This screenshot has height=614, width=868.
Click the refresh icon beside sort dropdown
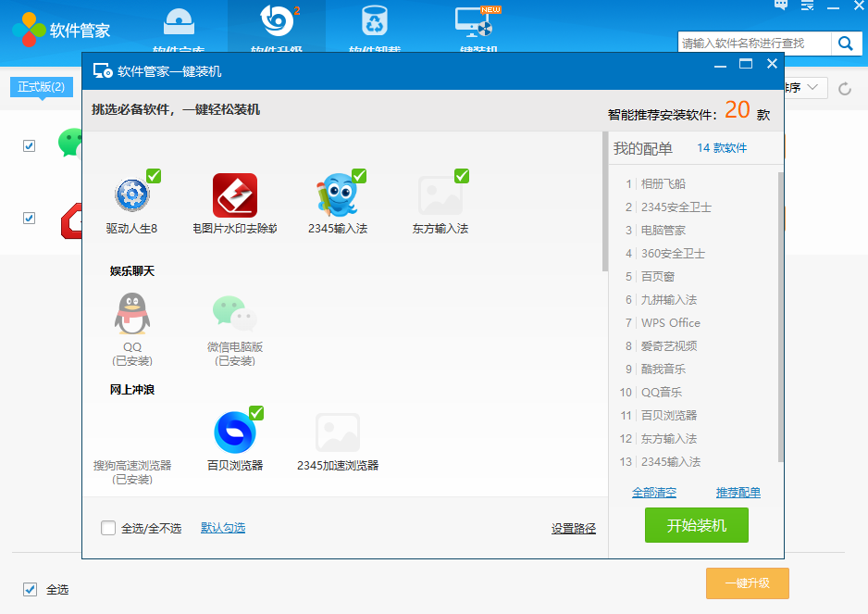point(844,89)
